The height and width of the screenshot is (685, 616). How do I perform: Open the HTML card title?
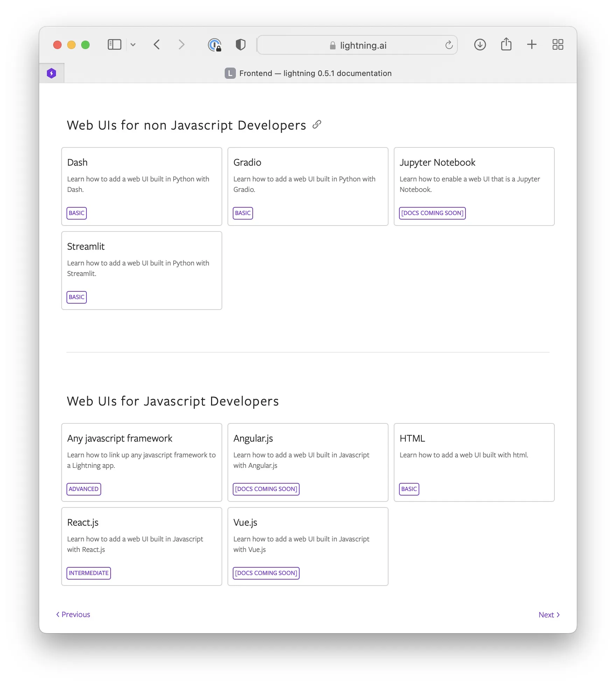(412, 438)
